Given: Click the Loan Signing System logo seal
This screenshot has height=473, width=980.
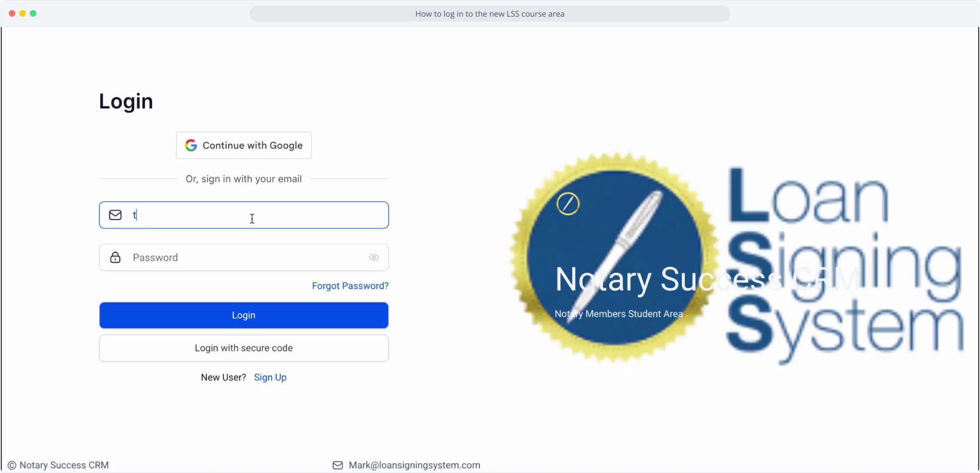Looking at the screenshot, I should point(614,258).
